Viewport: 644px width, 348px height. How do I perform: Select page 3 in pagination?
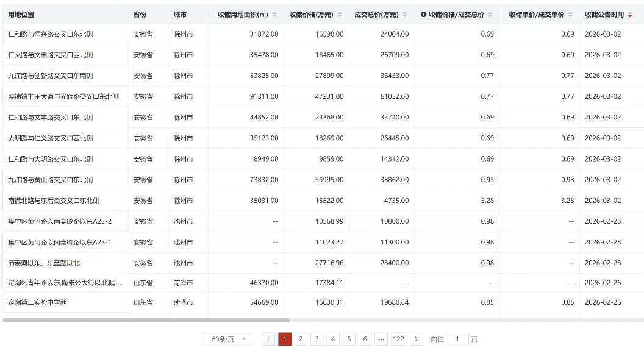(x=317, y=339)
